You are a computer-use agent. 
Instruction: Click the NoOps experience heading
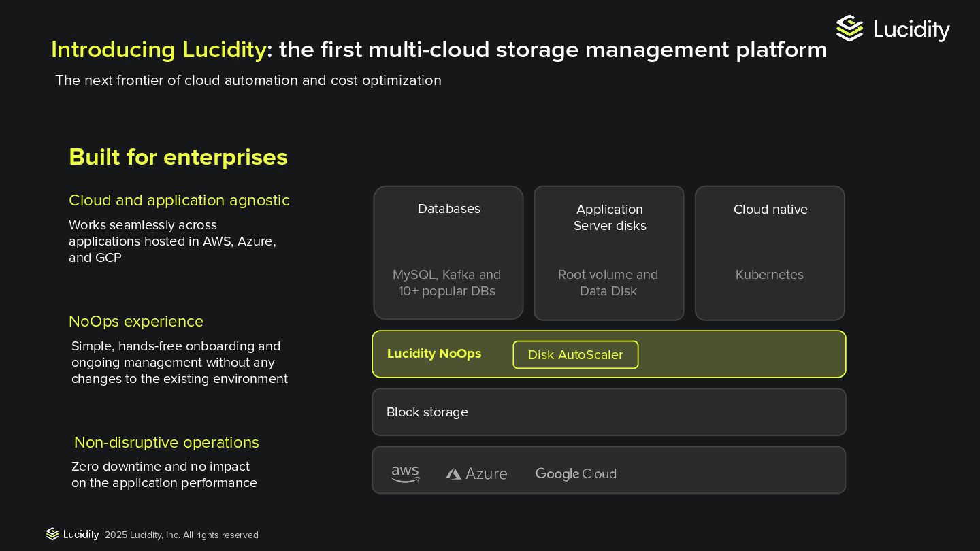pyautogui.click(x=136, y=321)
